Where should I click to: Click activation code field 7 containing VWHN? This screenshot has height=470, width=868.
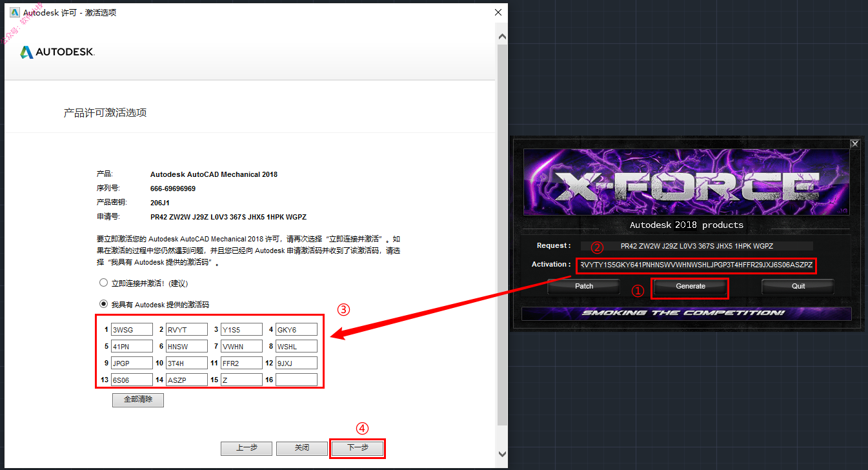[241, 346]
